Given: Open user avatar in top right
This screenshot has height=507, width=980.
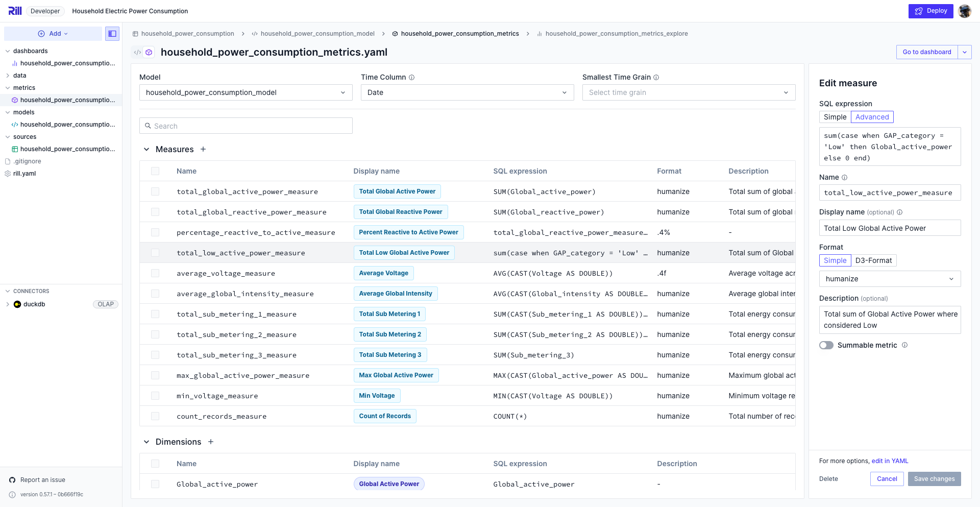Looking at the screenshot, I should click(965, 11).
